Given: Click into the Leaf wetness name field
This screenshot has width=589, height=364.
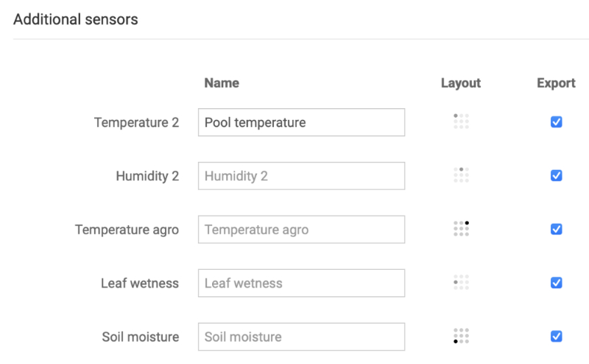Looking at the screenshot, I should 301,283.
